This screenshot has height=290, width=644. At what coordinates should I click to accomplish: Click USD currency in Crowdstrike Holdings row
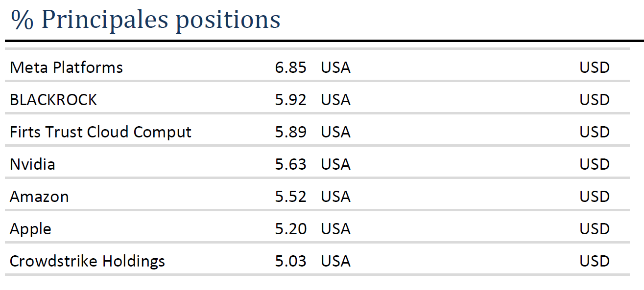[x=595, y=261]
